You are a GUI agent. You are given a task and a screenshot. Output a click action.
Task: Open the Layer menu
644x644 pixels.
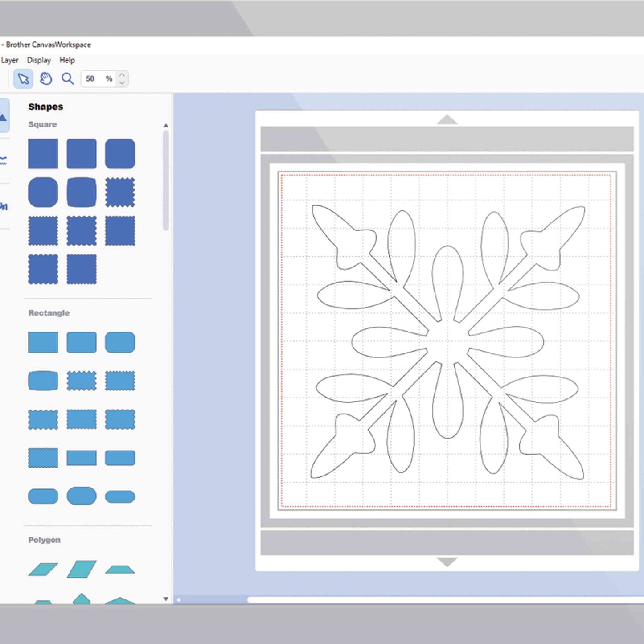[x=9, y=60]
